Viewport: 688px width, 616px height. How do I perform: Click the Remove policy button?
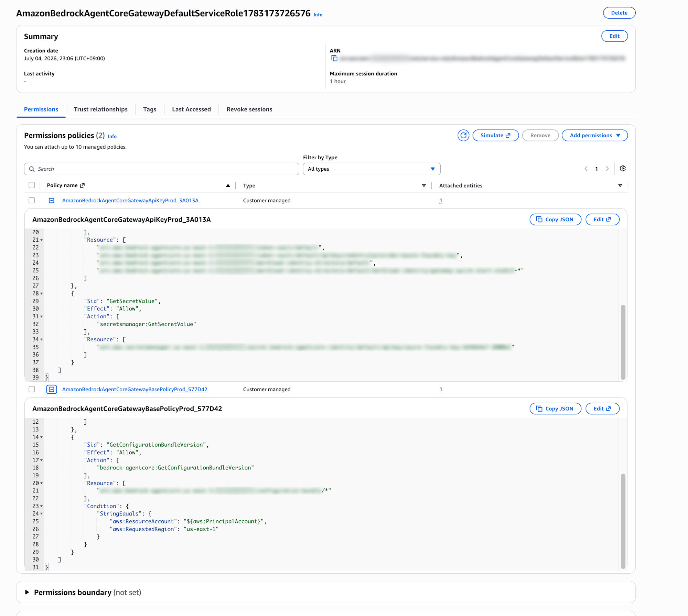tap(540, 136)
